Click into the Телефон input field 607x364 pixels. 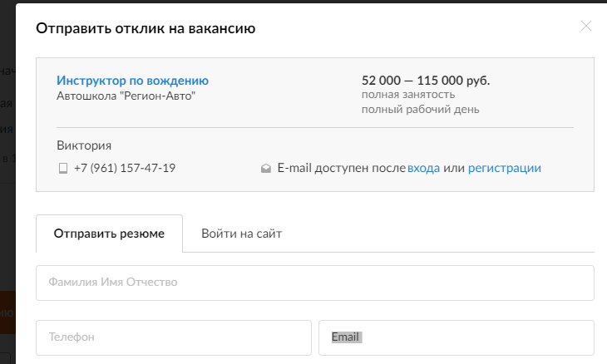tap(173, 337)
